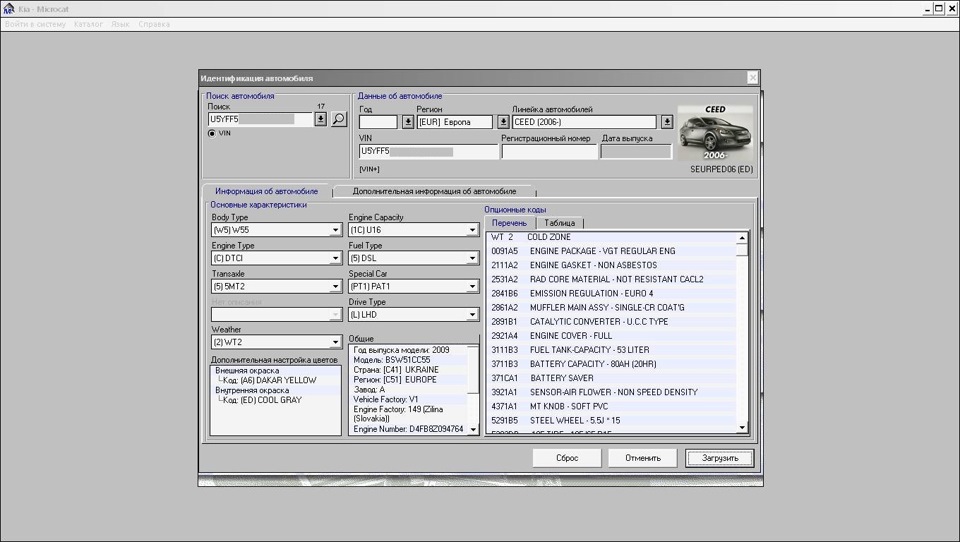This screenshot has width=960, height=542.
Task: Click the Общие list scroll-down arrow
Action: (473, 430)
